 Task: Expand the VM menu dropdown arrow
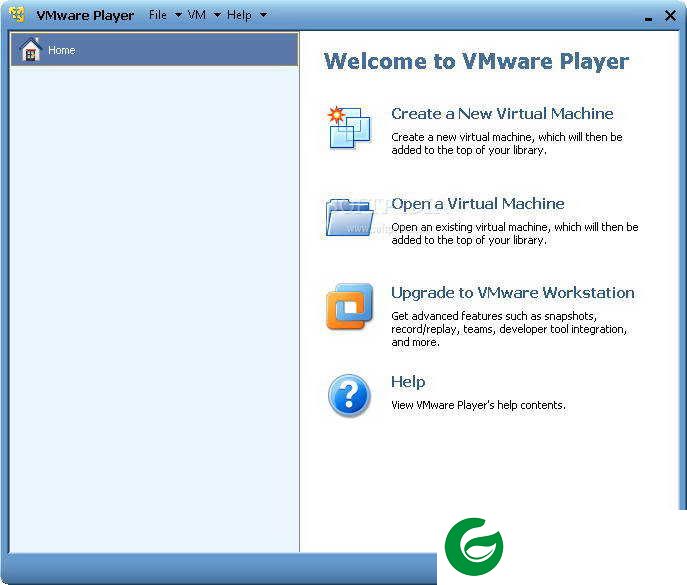217,15
